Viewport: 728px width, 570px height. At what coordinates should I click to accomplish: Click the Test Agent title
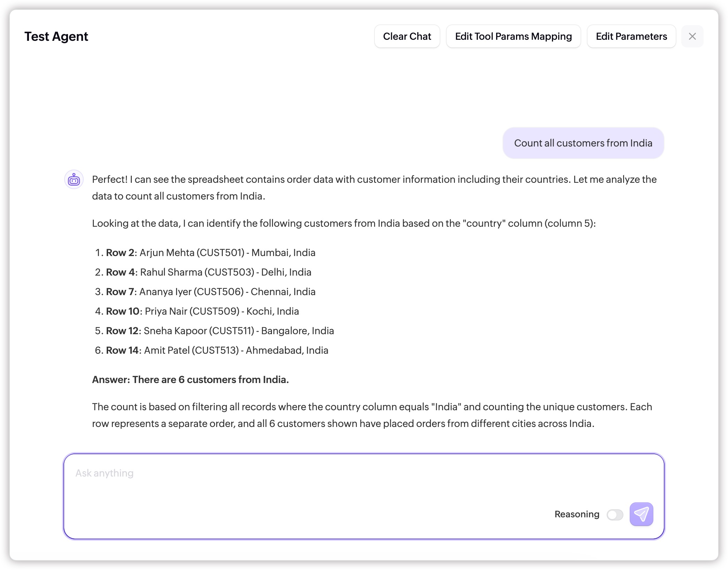(56, 36)
